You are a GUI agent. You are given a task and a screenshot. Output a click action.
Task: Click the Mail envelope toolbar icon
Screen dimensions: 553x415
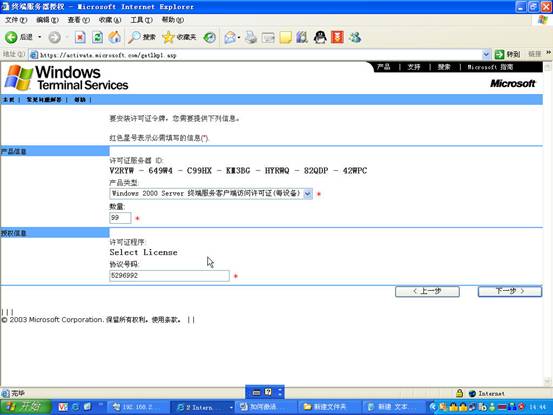point(230,37)
